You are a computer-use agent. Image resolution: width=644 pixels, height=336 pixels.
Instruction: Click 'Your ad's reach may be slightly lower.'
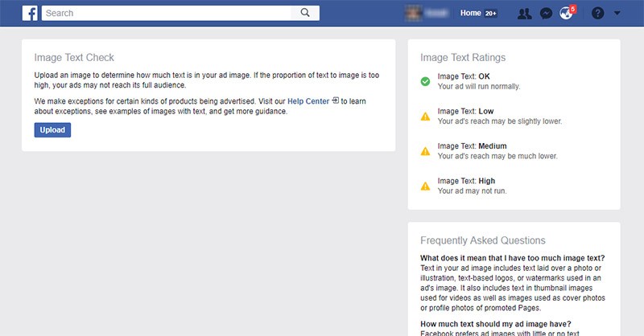point(500,121)
